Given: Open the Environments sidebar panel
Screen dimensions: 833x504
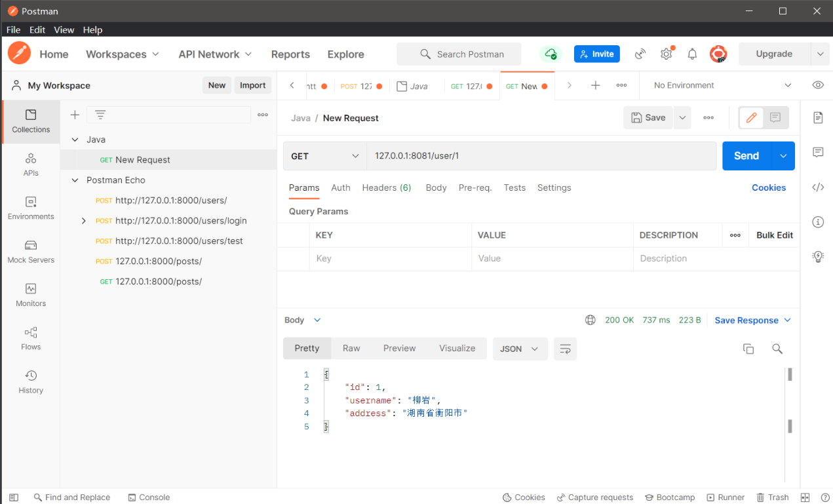Looking at the screenshot, I should coord(31,208).
